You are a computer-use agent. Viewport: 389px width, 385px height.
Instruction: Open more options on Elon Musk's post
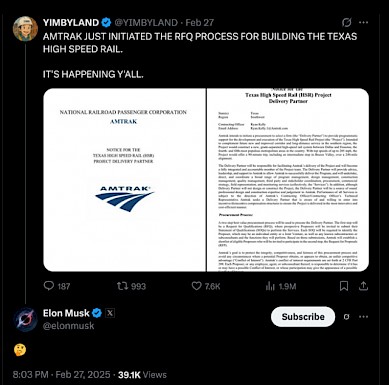[x=363, y=317]
